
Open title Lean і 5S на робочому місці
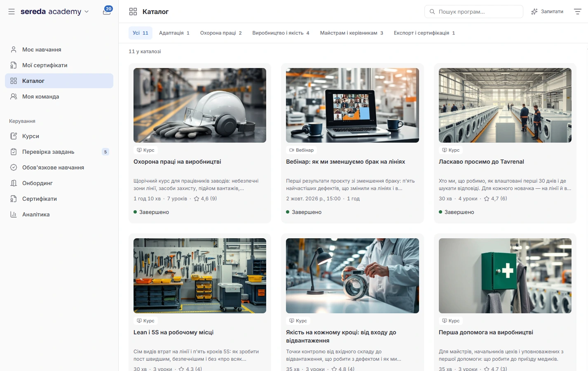173,332
